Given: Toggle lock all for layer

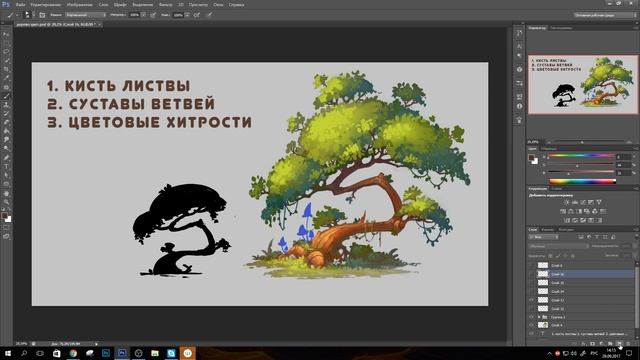Looking at the screenshot, I should pyautogui.click(x=573, y=256).
